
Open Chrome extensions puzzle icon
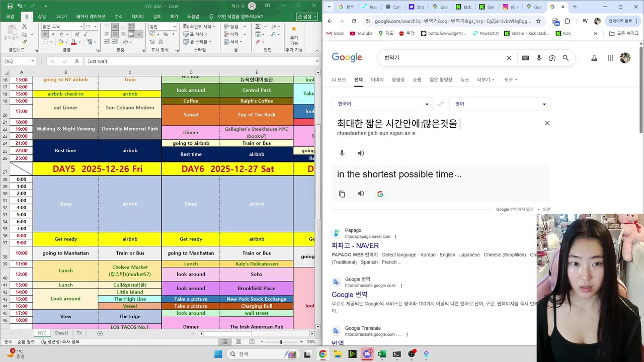568,21
